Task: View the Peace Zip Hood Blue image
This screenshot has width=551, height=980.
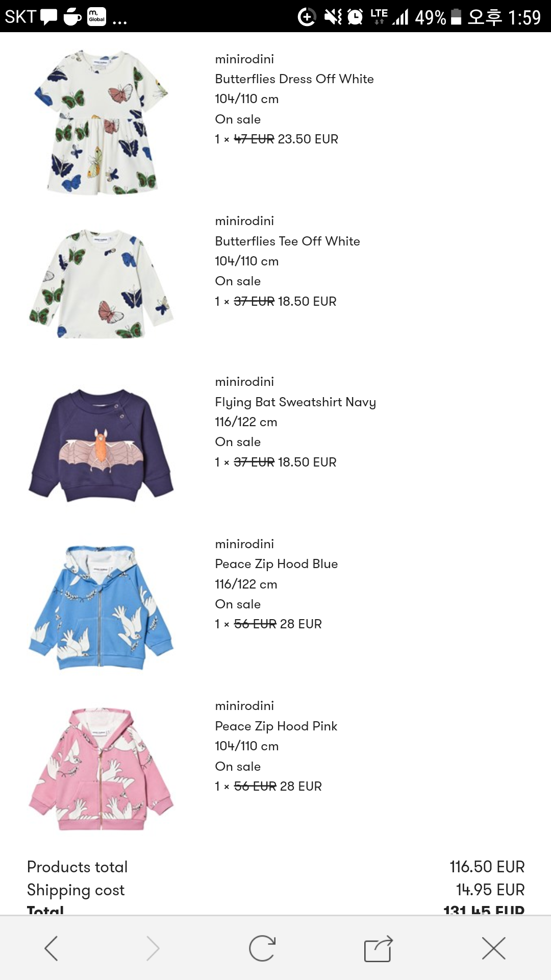Action: point(101,607)
